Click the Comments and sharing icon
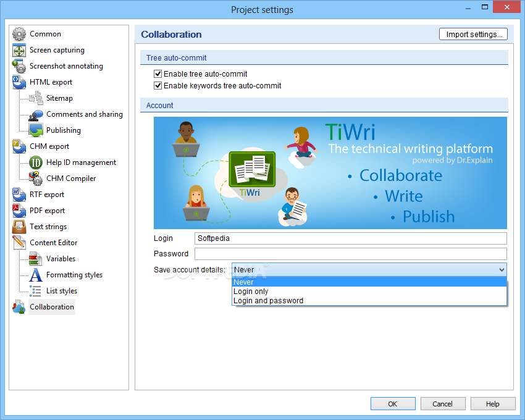The image size is (525, 420). click(x=36, y=114)
